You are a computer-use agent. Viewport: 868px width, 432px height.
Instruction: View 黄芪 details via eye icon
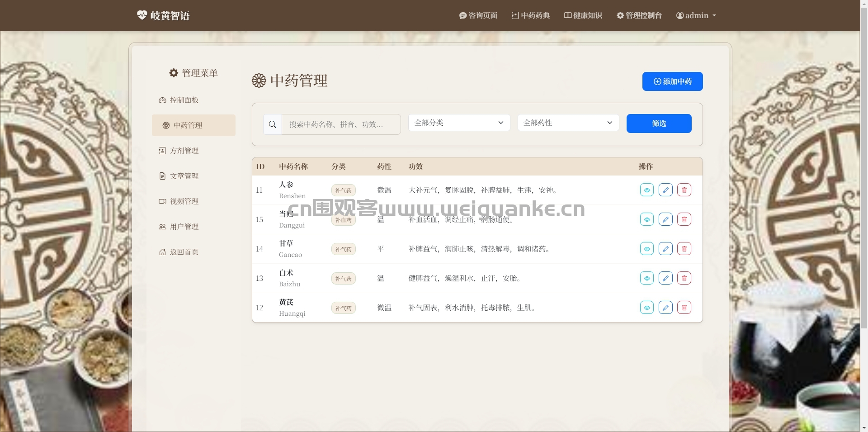pyautogui.click(x=647, y=308)
